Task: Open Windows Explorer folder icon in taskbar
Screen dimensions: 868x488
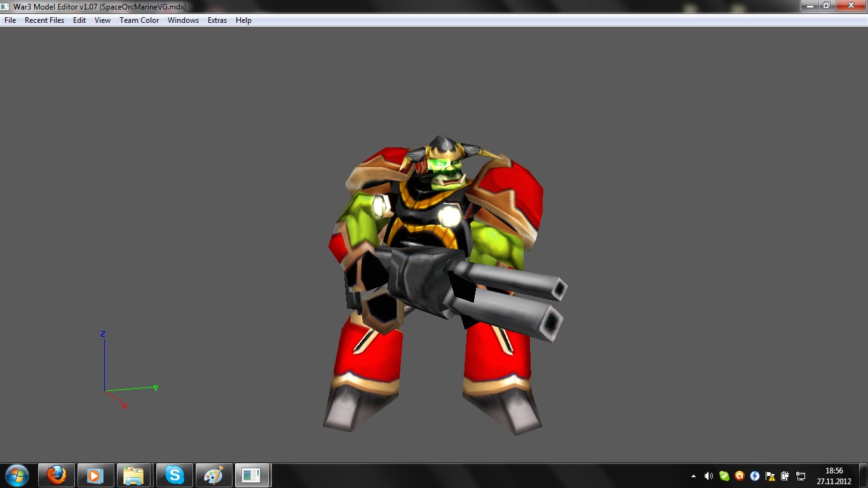Action: click(x=133, y=475)
